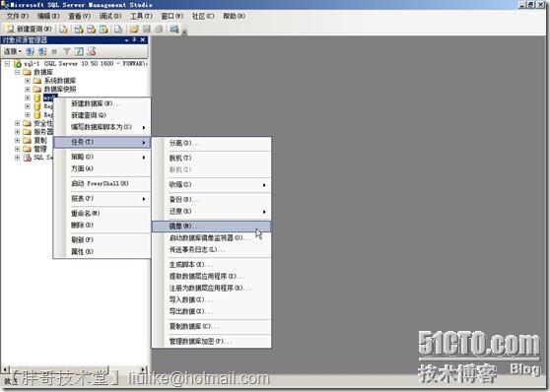Open the 文件 menu
Viewport: 550px width, 392px height.
pyautogui.click(x=18, y=16)
